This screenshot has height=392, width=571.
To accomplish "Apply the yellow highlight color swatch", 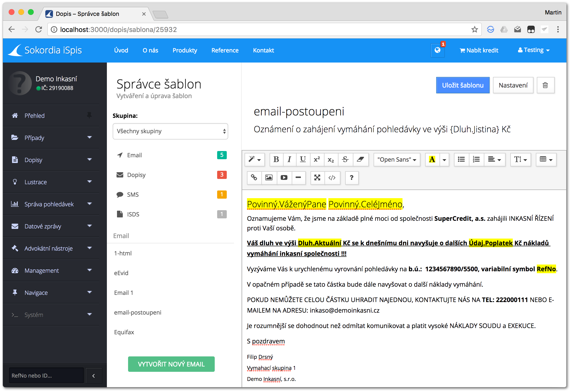I will click(x=432, y=159).
